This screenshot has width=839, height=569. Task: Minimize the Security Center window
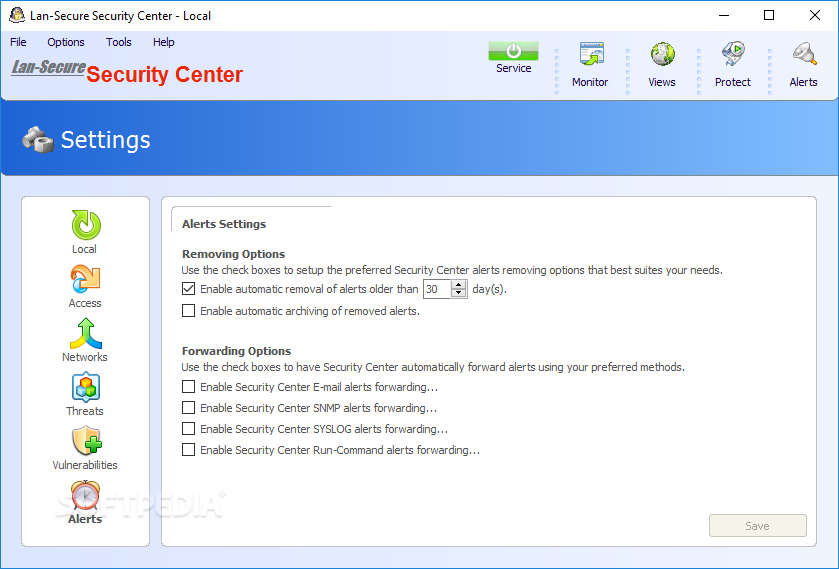coord(724,16)
